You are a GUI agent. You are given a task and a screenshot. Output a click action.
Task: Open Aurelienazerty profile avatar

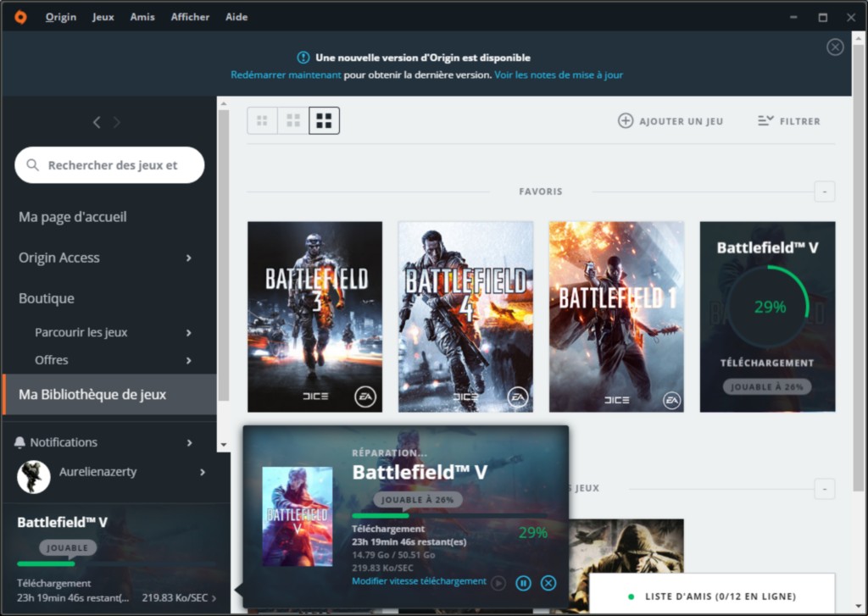point(34,476)
